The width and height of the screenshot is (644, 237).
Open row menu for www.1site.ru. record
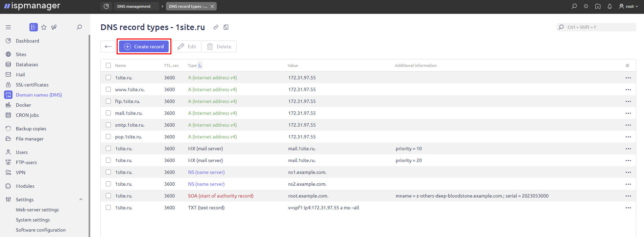tap(628, 89)
